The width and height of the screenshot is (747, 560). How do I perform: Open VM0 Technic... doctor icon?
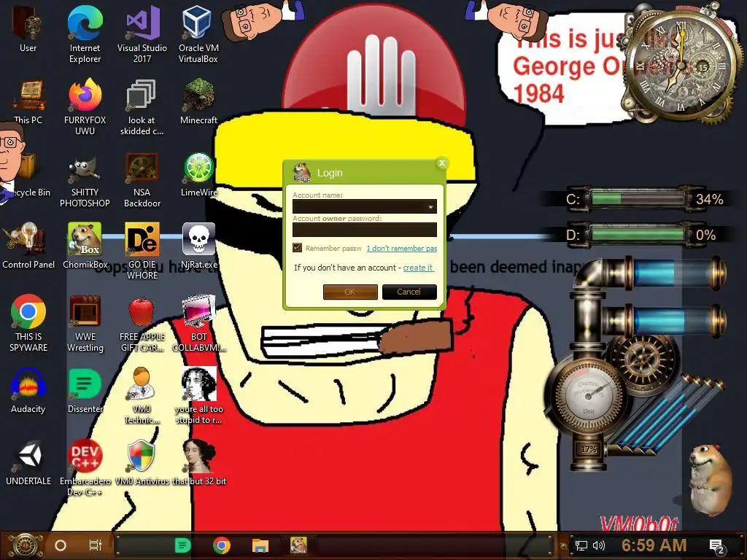pyautogui.click(x=142, y=395)
